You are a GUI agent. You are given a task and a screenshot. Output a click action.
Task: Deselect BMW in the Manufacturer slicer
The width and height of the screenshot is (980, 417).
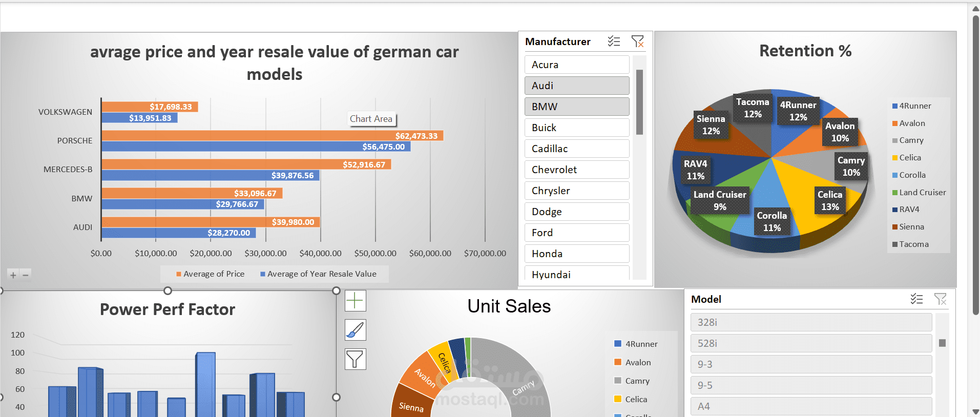577,107
